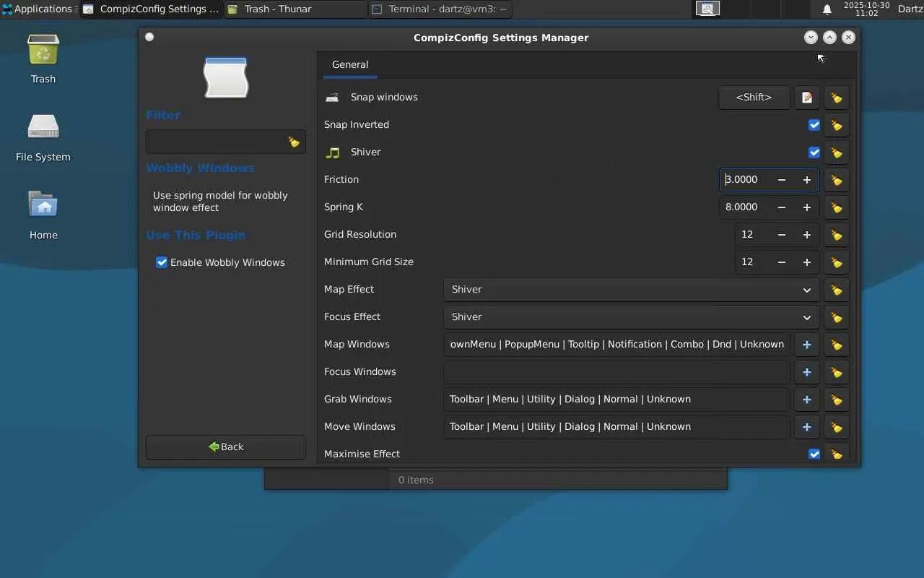This screenshot has height=578, width=924.
Task: Click the Back button
Action: point(226,447)
